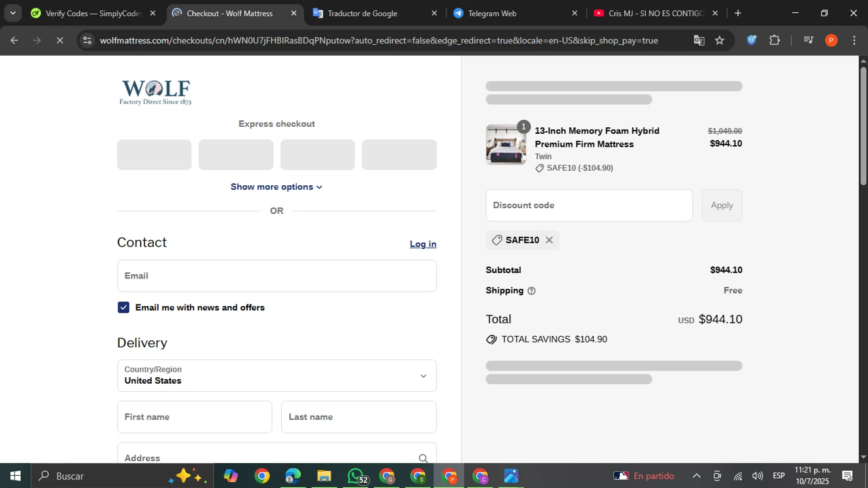The image size is (868, 488).
Task: Click the browser forward arrow
Action: click(x=37, y=40)
